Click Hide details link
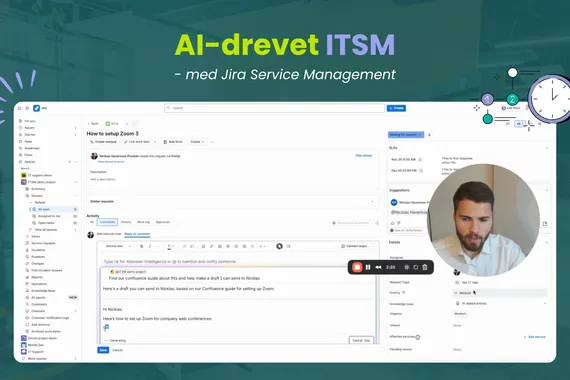 click(x=364, y=156)
